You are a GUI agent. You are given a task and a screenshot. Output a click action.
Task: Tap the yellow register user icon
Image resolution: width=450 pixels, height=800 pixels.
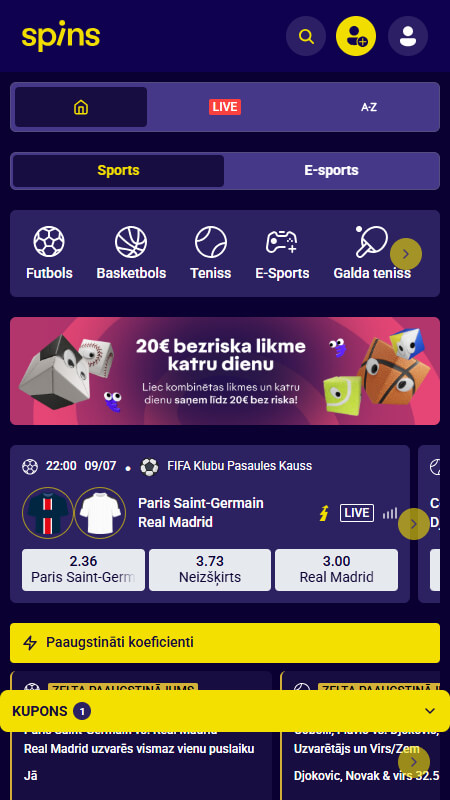(x=356, y=36)
